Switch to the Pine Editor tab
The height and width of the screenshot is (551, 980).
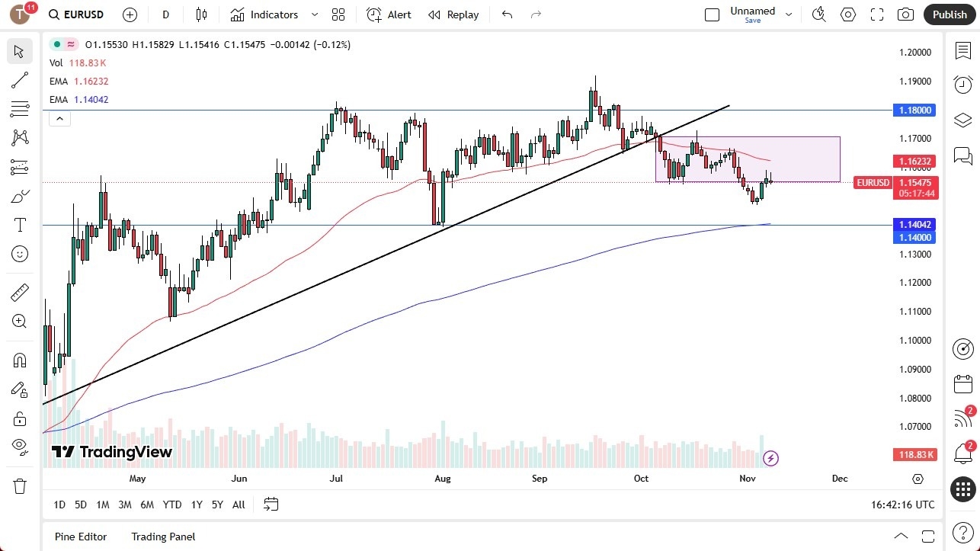point(80,537)
